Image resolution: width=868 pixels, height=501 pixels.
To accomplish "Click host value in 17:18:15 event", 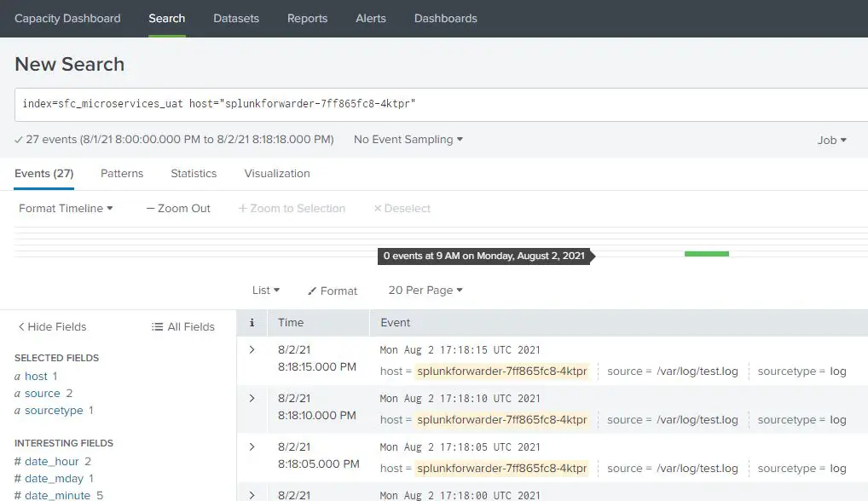I will coord(501,371).
